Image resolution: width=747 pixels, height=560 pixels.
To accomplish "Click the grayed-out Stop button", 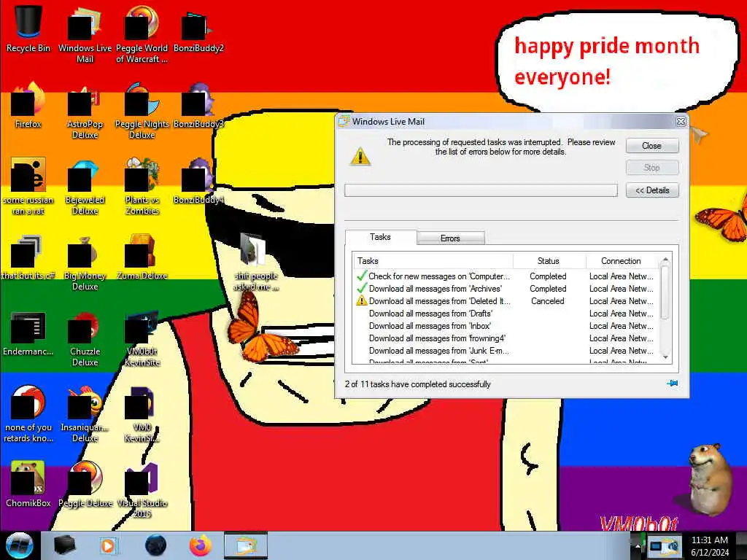I will [x=651, y=168].
